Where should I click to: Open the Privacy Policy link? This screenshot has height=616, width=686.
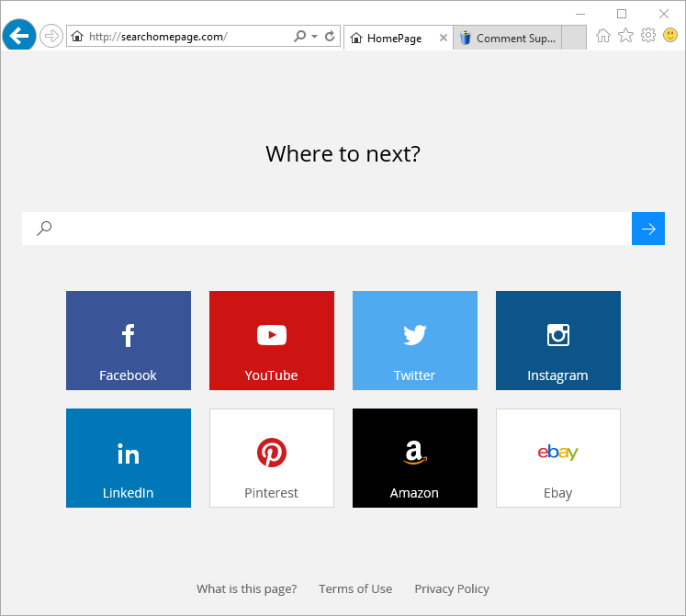pyautogui.click(x=452, y=588)
